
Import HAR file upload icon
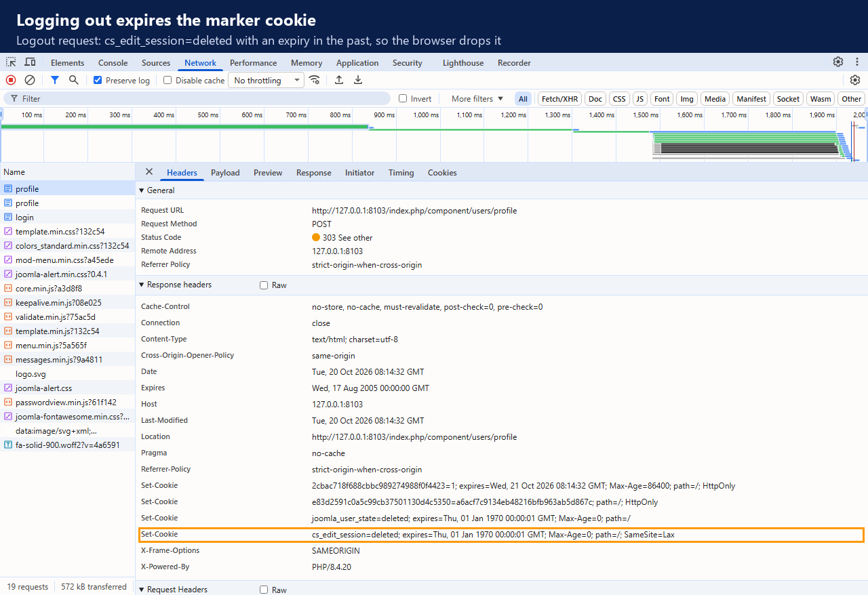[339, 80]
